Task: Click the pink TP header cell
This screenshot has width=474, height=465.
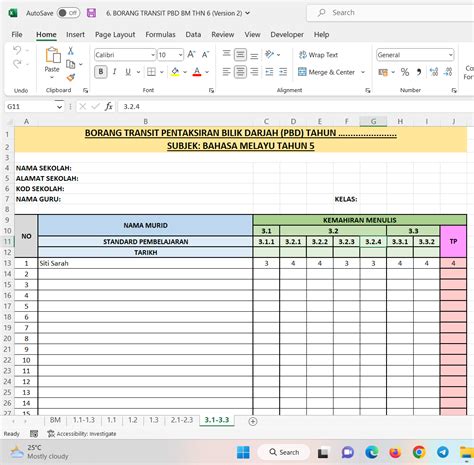Action: [453, 241]
